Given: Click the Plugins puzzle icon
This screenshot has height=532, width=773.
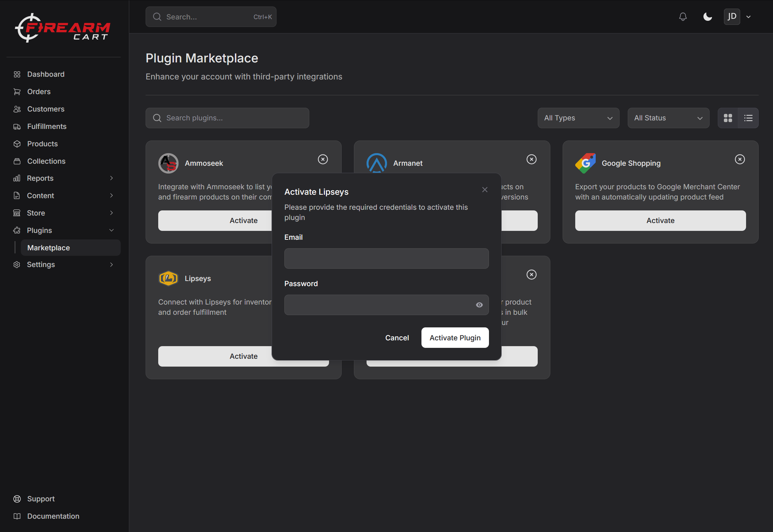Looking at the screenshot, I should [x=17, y=231].
